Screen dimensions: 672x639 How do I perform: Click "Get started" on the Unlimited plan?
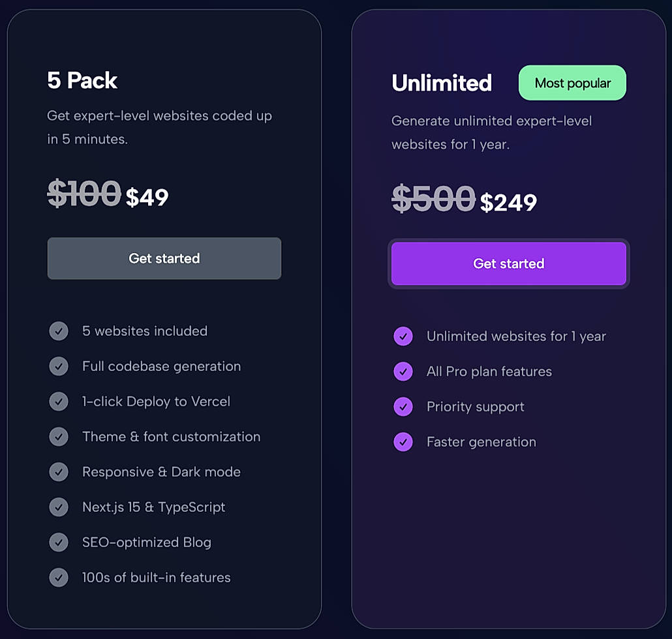pos(508,263)
